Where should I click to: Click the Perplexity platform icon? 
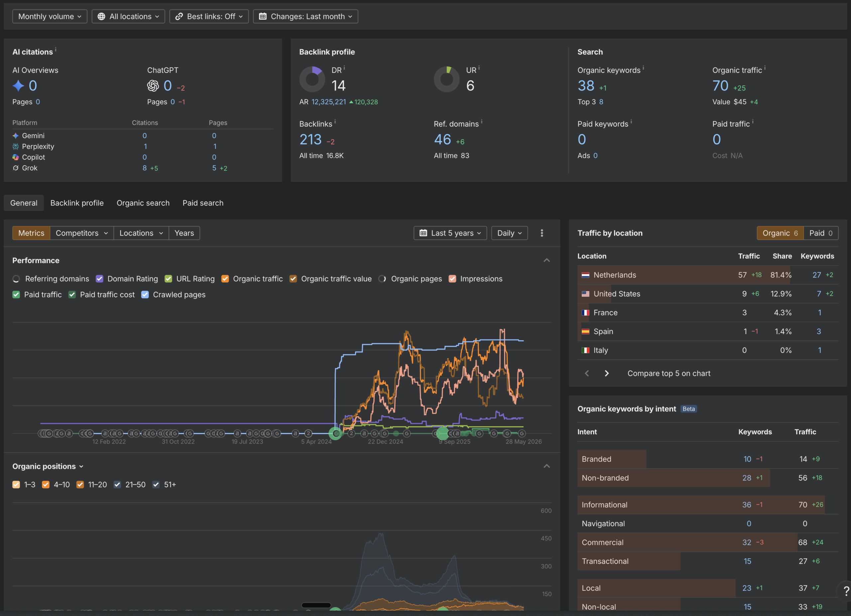[15, 147]
